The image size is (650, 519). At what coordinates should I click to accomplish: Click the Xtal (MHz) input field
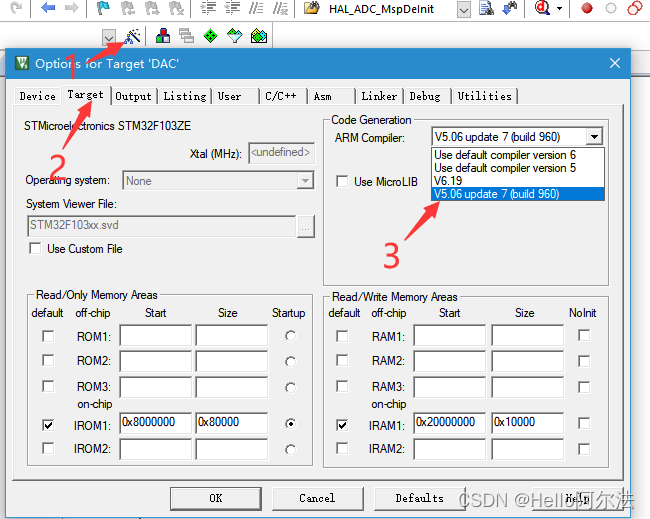[281, 153]
